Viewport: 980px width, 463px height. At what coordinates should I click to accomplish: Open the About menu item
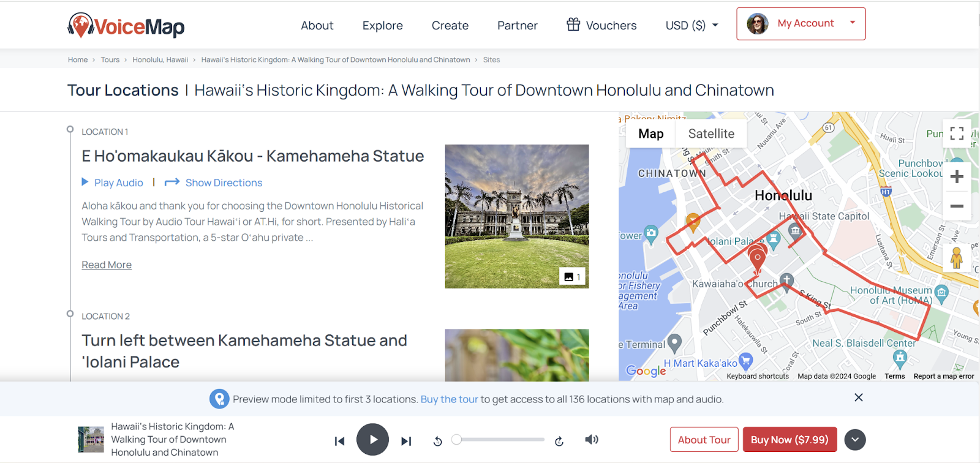[x=317, y=26]
